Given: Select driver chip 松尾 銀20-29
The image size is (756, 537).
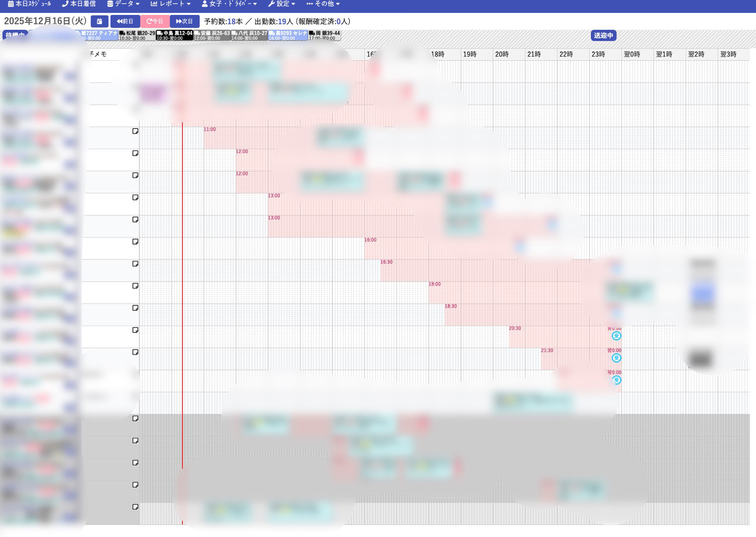Looking at the screenshot, I should (137, 35).
